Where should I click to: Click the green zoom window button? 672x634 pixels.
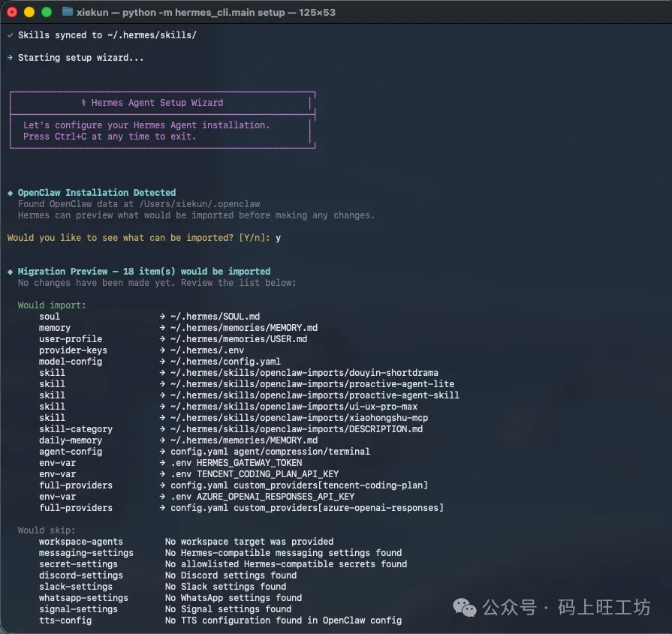[x=47, y=12]
